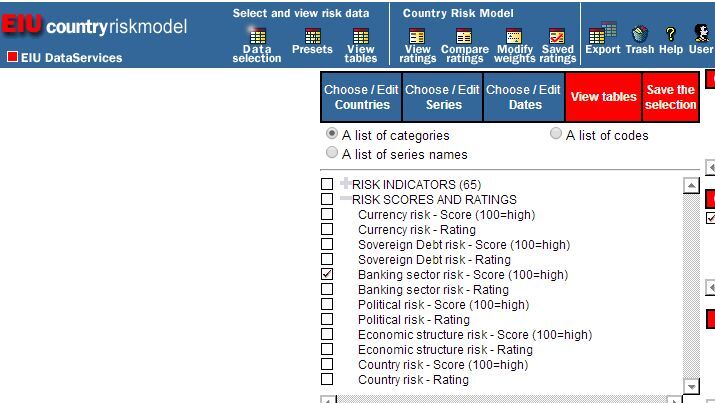Click 'Currency risk - Score (100=high)' text

[x=446, y=215]
